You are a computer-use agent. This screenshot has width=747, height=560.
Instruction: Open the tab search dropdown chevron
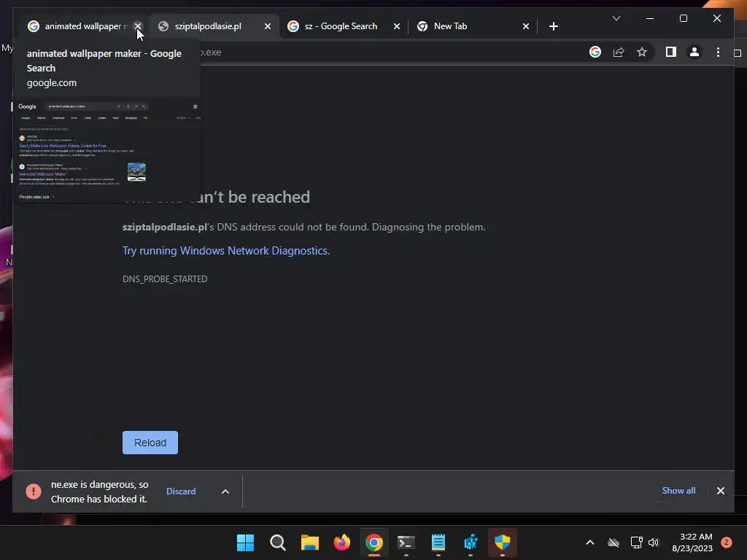616,18
